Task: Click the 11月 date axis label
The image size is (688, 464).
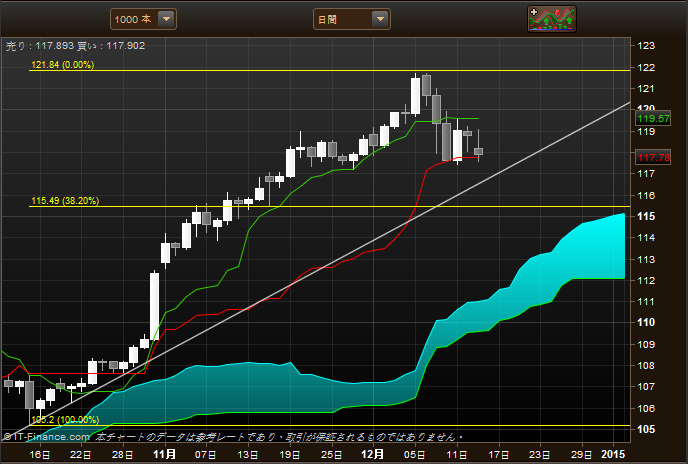Action: (x=165, y=454)
